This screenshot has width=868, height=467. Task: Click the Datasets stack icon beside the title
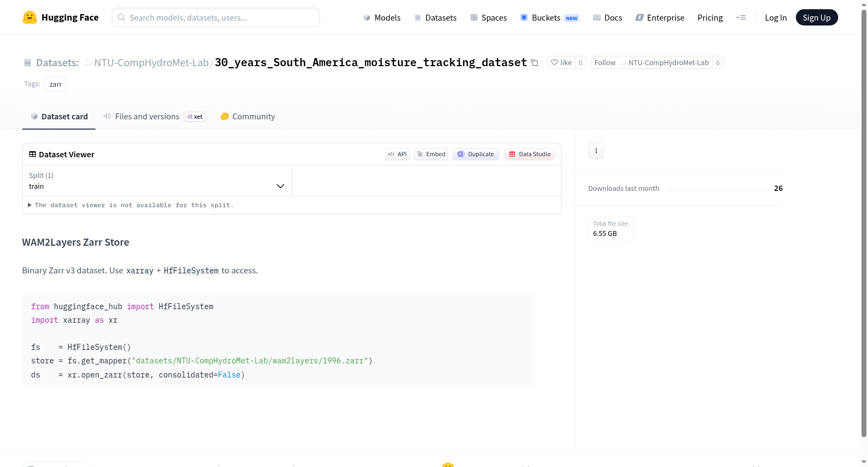click(28, 62)
